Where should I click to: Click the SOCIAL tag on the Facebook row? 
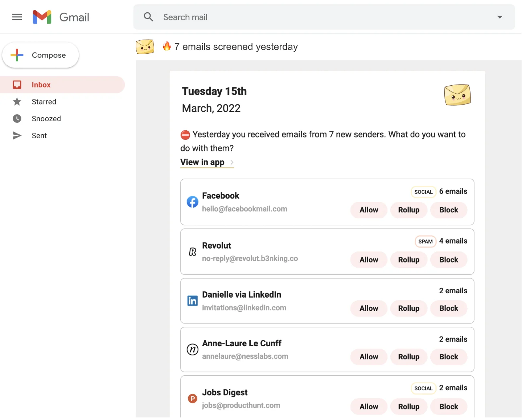(423, 192)
